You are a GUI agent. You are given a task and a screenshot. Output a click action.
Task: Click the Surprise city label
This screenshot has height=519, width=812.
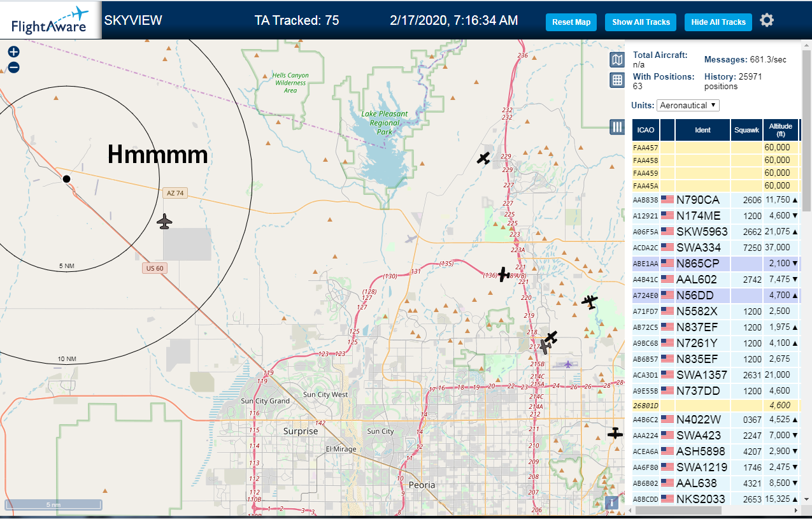(x=301, y=431)
